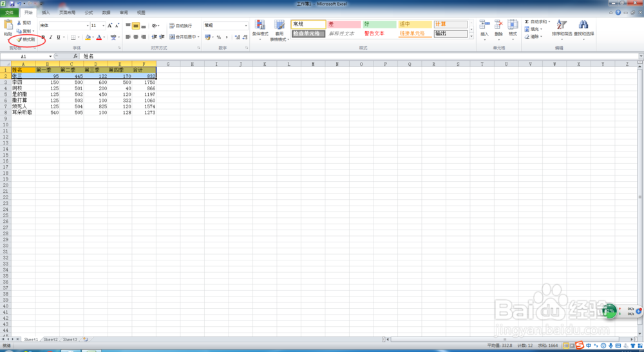The width and height of the screenshot is (644, 352).
Task: Open the font size dropdown (11)
Action: 103,26
